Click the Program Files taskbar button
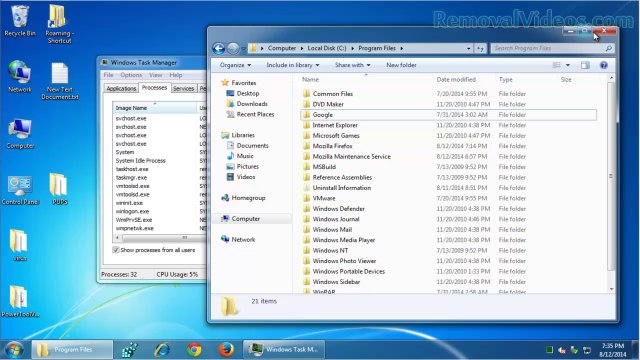 [72, 350]
